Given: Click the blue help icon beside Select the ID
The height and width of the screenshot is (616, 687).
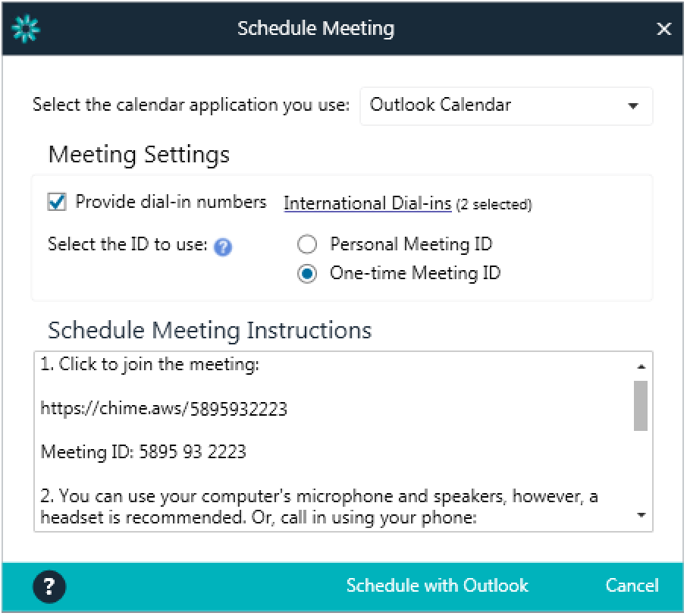Looking at the screenshot, I should pyautogui.click(x=222, y=247).
